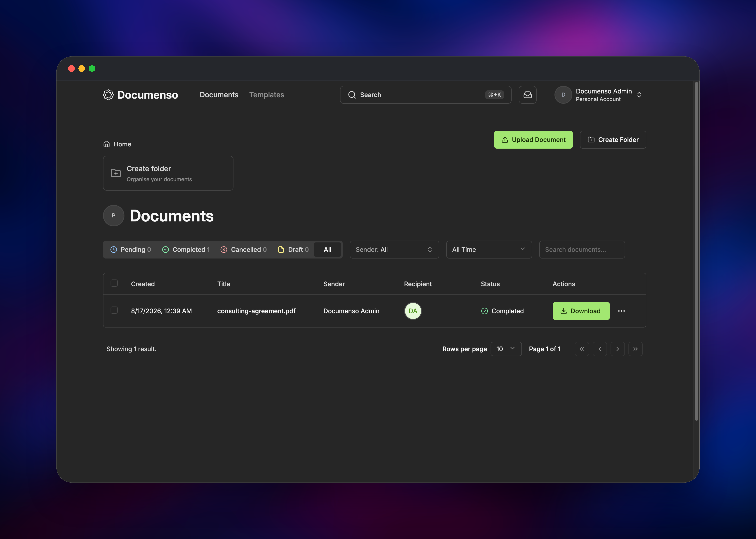The image size is (756, 539).
Task: Click the magnifier icon in Search bar
Action: point(352,95)
